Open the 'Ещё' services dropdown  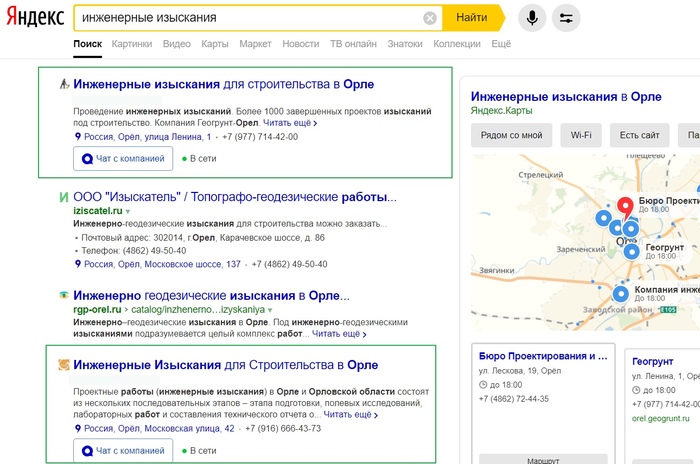[x=501, y=44]
